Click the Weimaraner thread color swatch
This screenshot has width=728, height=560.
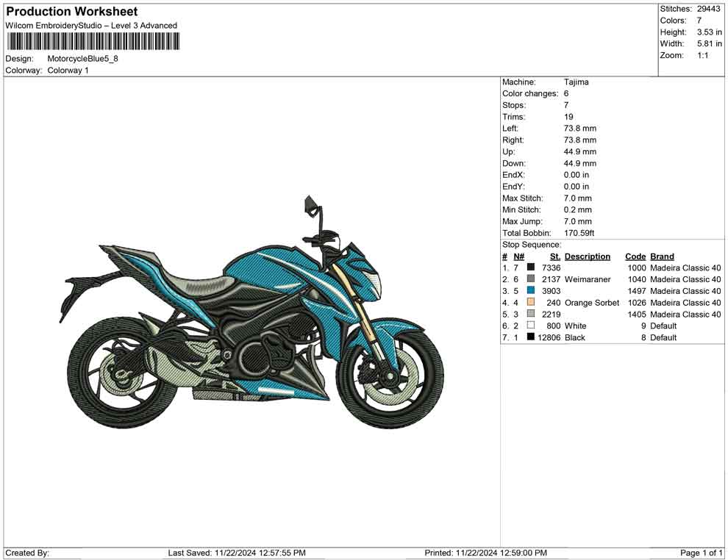click(530, 279)
